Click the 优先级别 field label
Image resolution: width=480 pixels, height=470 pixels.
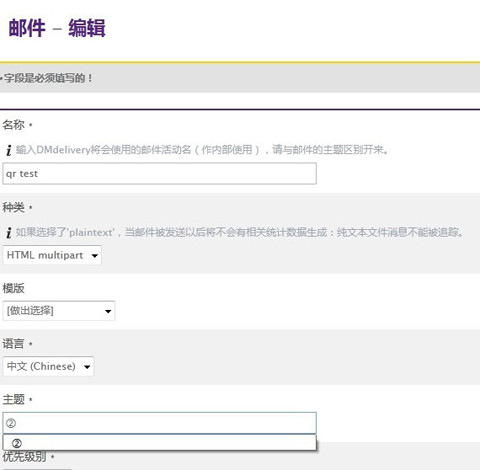[x=24, y=457]
